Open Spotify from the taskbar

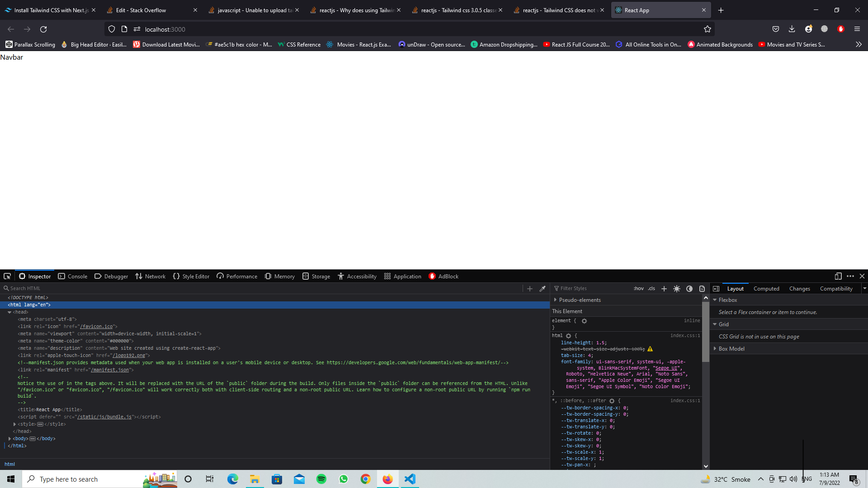pos(321,479)
